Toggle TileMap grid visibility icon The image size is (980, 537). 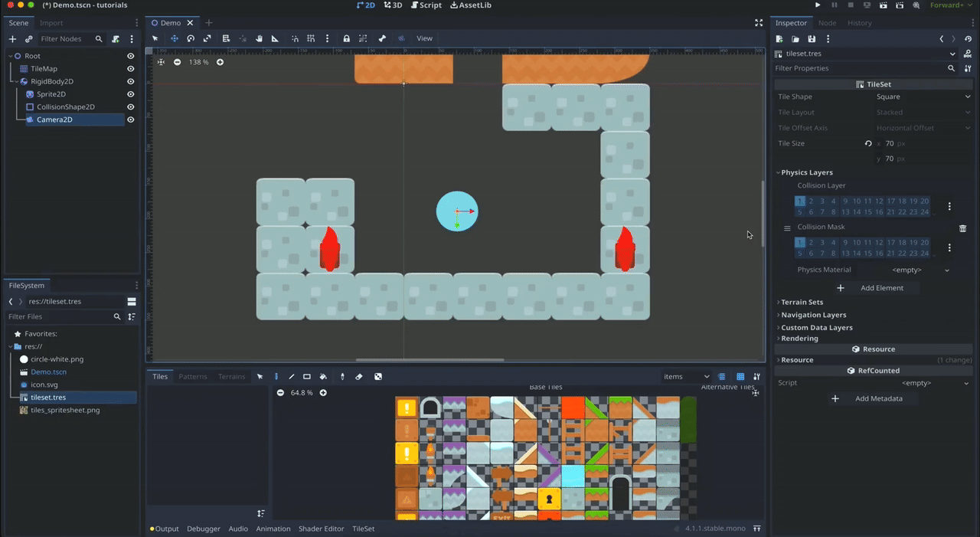[x=740, y=376]
